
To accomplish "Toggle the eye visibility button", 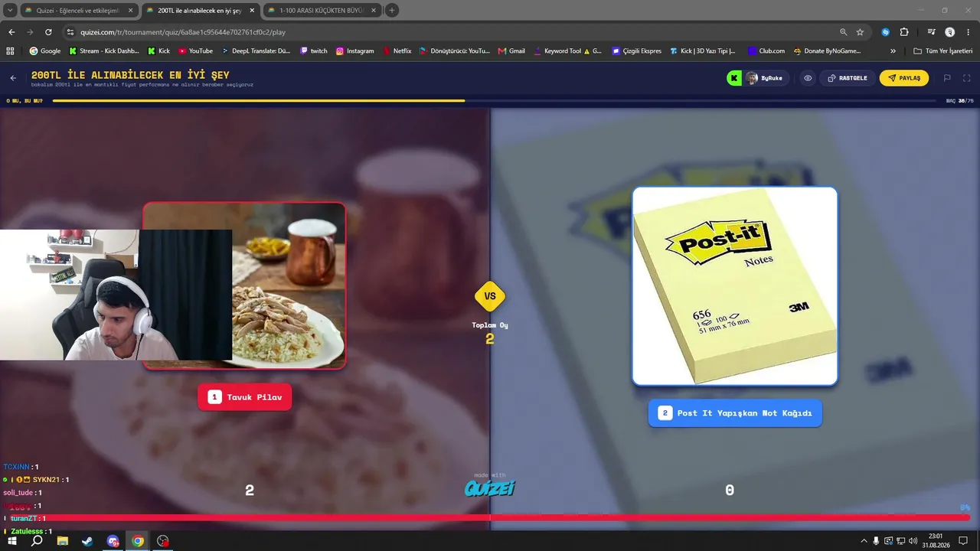I will pos(808,78).
